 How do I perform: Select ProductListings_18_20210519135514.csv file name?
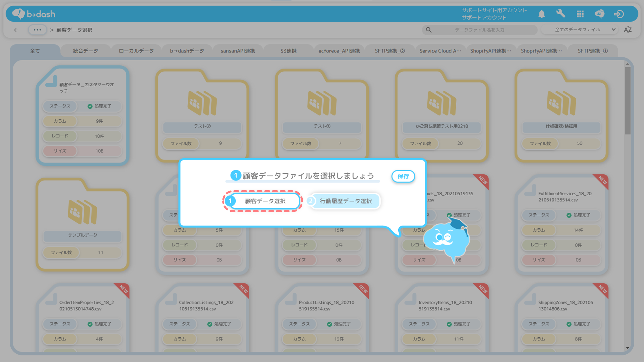click(x=327, y=306)
